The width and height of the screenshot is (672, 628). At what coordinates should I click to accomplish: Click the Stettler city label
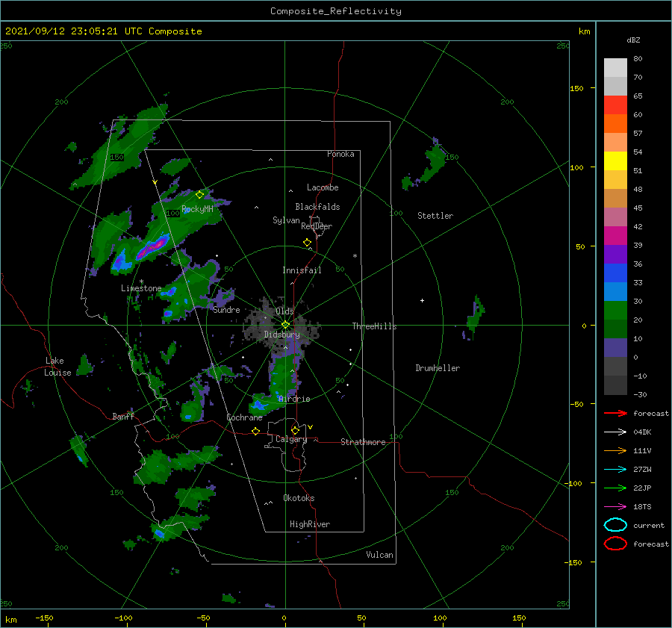(435, 216)
